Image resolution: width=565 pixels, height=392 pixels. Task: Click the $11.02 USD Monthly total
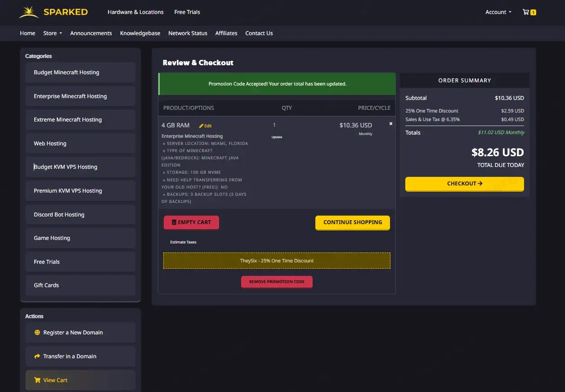click(501, 133)
